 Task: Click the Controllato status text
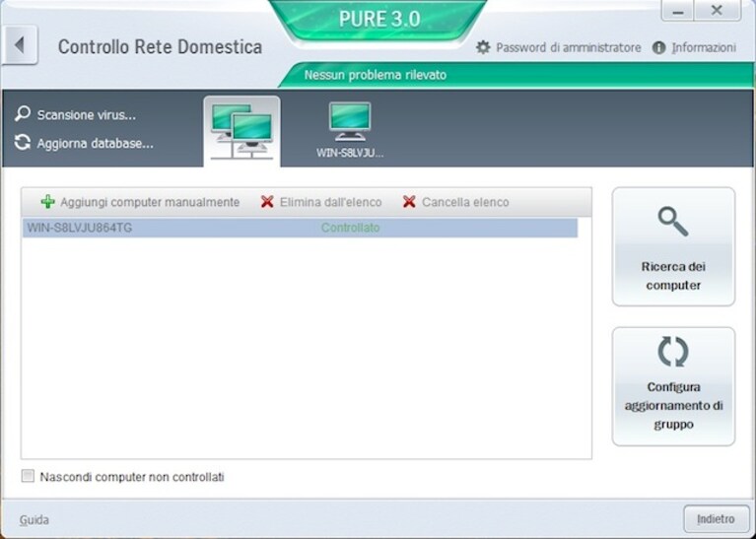click(351, 228)
